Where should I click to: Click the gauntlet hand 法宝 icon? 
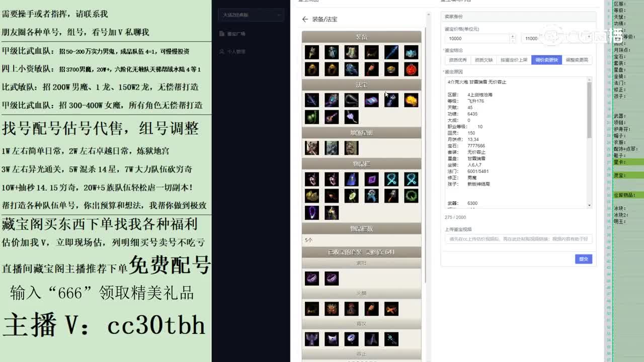click(x=391, y=100)
